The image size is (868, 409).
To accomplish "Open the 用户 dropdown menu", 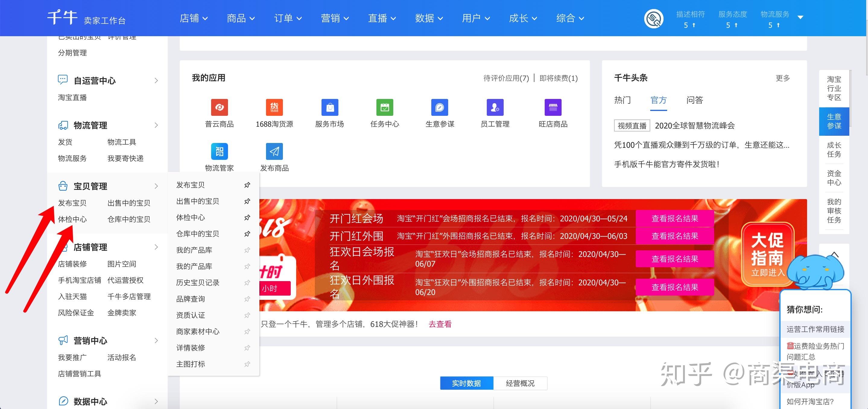I will (x=476, y=18).
